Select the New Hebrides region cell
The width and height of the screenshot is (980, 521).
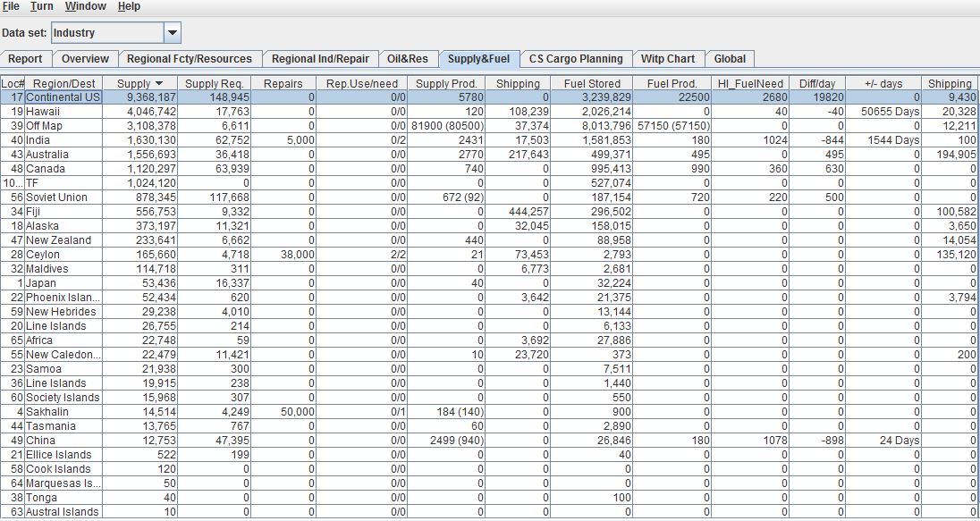tap(63, 312)
